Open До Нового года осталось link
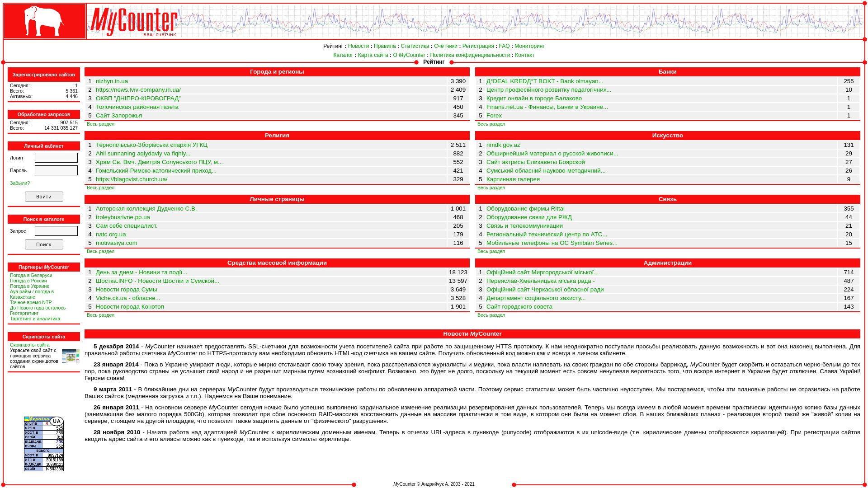The height and width of the screenshot is (488, 868). click(38, 308)
